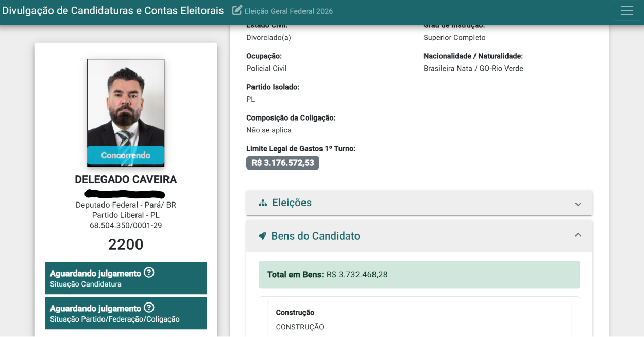Image resolution: width=644 pixels, height=337 pixels.
Task: Click the R$ 3.176.572,53 spending limit badge
Action: (x=283, y=163)
